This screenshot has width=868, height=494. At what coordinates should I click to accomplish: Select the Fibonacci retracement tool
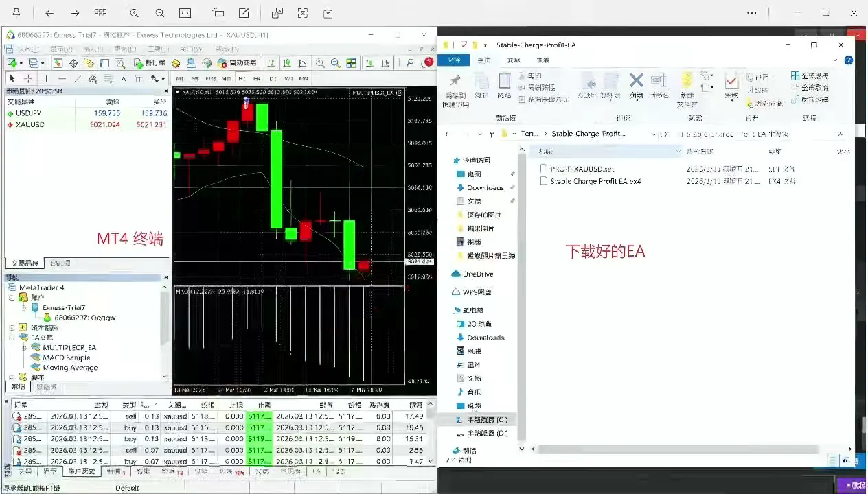point(108,79)
